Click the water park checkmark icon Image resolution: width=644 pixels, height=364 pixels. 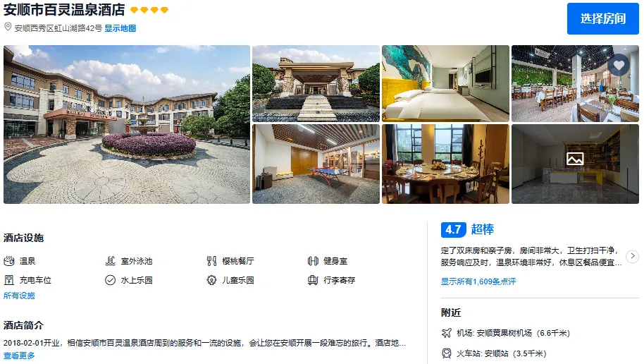(x=110, y=280)
